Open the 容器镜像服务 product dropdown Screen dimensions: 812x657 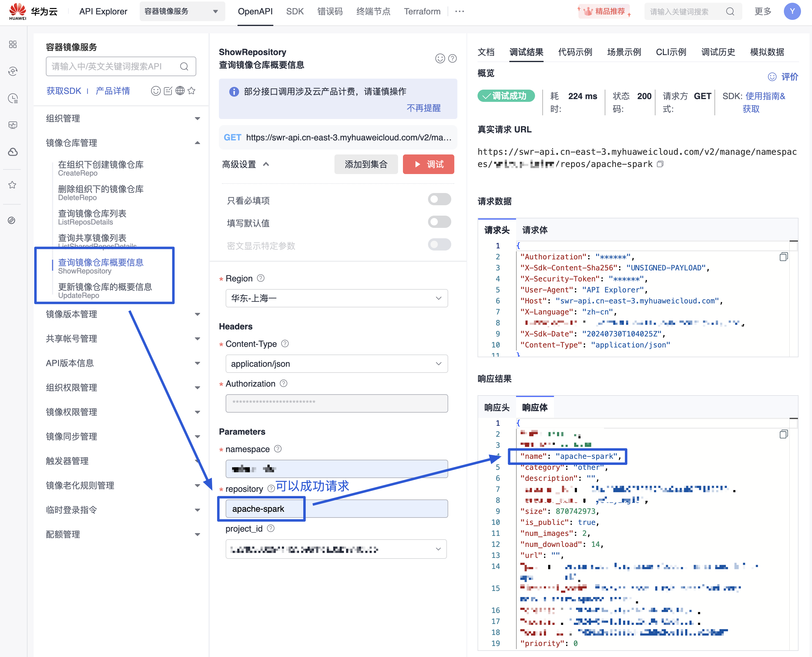[182, 11]
